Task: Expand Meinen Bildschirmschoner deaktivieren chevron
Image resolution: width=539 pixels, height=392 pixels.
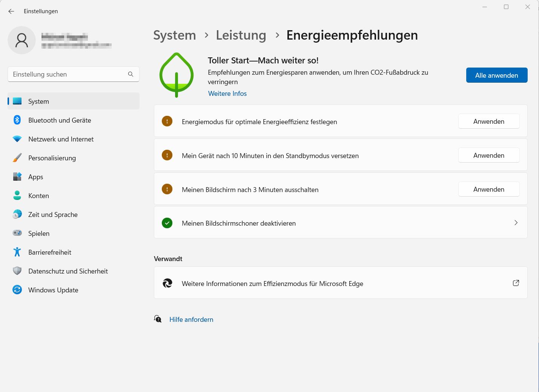Action: tap(516, 223)
